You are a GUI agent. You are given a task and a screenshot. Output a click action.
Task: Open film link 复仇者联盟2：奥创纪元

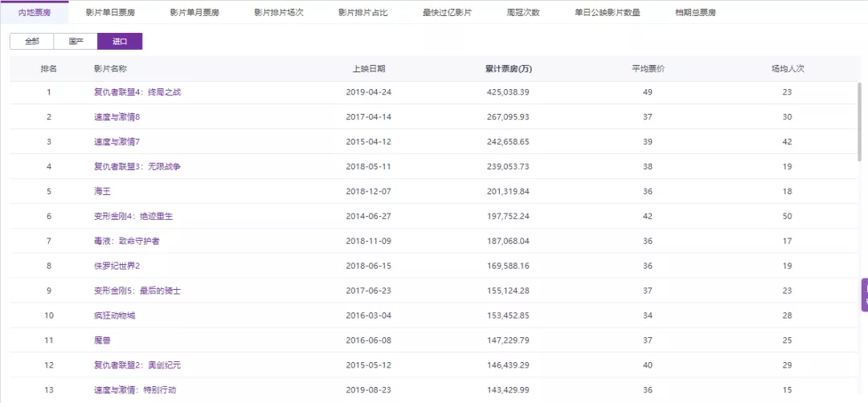(137, 365)
